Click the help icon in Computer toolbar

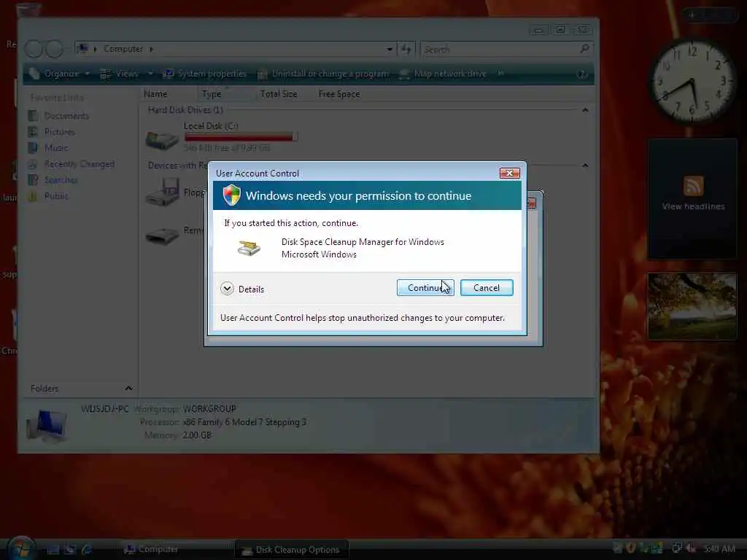[x=581, y=74]
